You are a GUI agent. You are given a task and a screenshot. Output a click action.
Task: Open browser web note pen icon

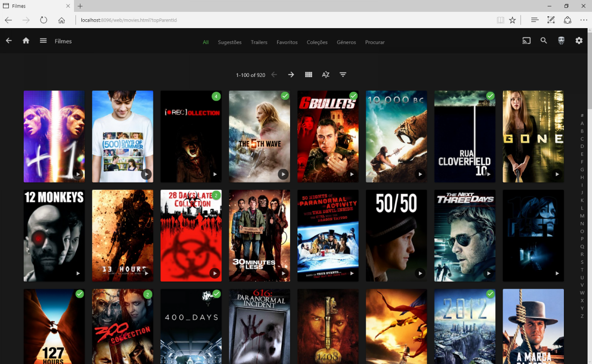coord(551,20)
